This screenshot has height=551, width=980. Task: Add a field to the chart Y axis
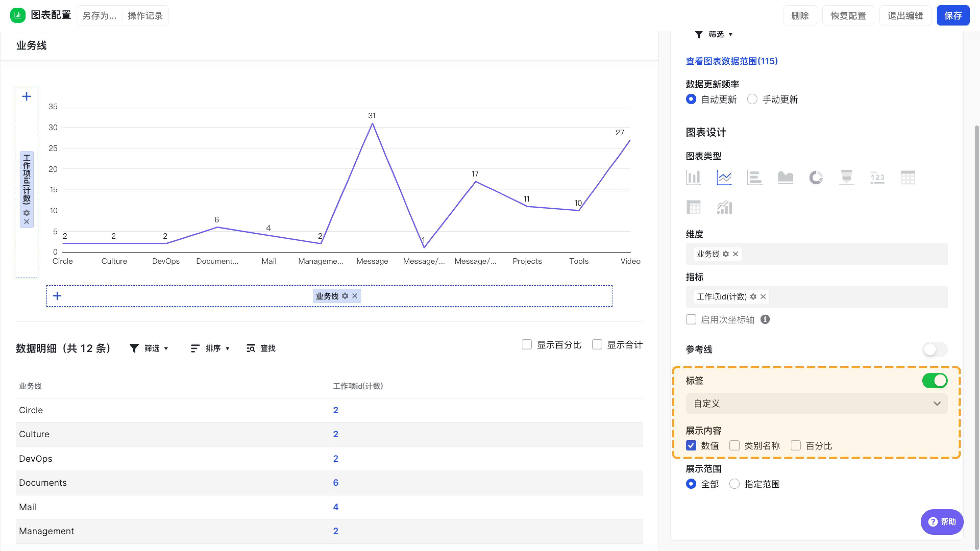click(x=26, y=96)
